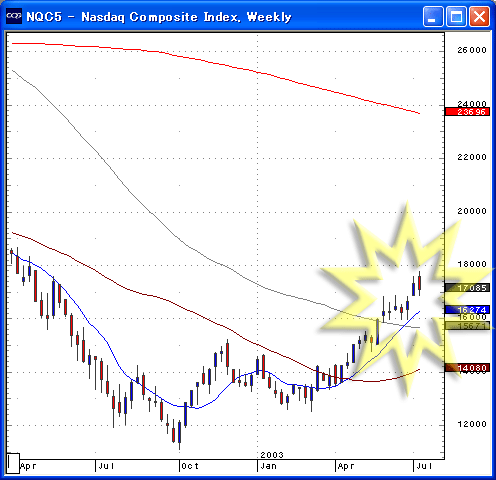
Task: Click the 26000 price axis value
Action: [472, 50]
